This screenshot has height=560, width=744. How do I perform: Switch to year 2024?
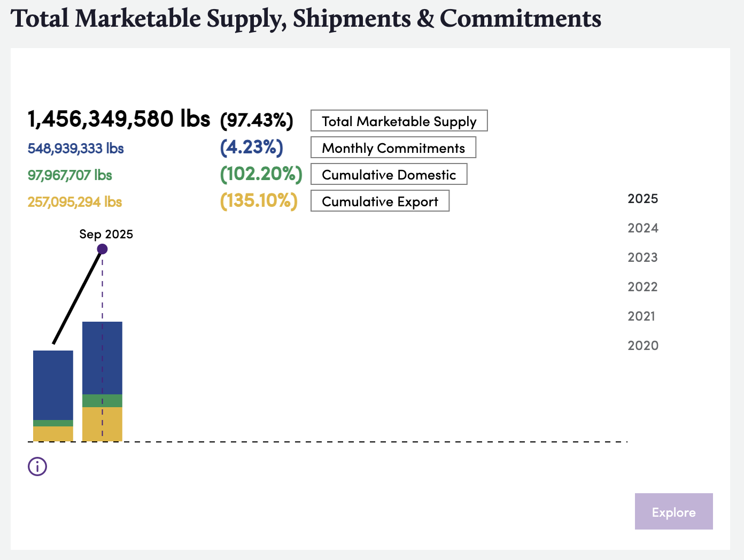click(x=642, y=228)
